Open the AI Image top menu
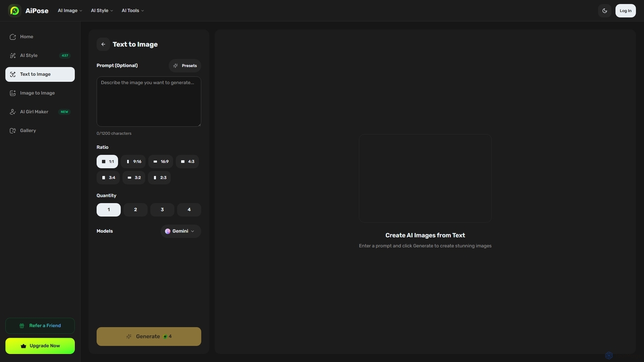644x362 pixels. pyautogui.click(x=70, y=11)
